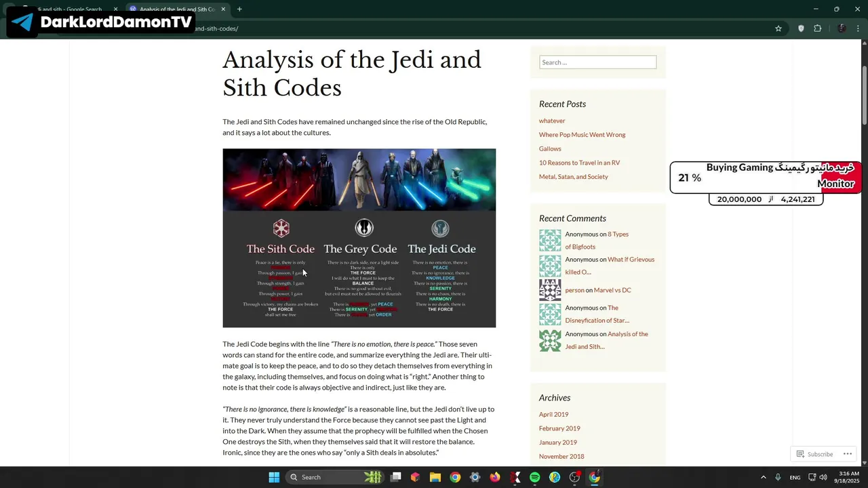Click the 'Recent Posts' heading
Viewport: 868px width, 488px height.
[562, 104]
